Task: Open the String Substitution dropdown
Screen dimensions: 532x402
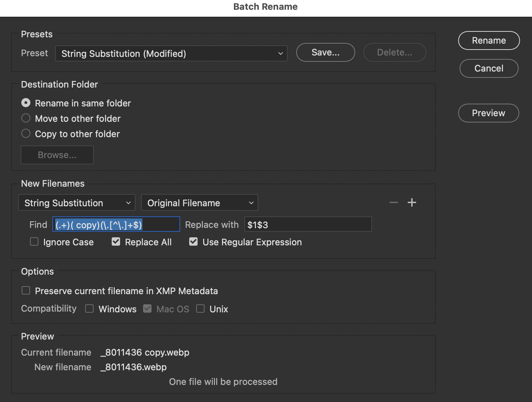Action: click(x=76, y=202)
